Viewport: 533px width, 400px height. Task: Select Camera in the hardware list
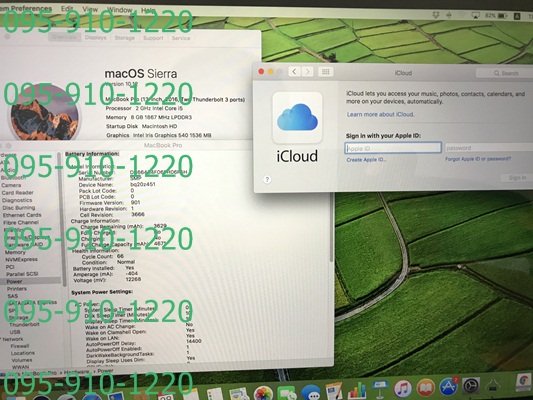[11, 185]
